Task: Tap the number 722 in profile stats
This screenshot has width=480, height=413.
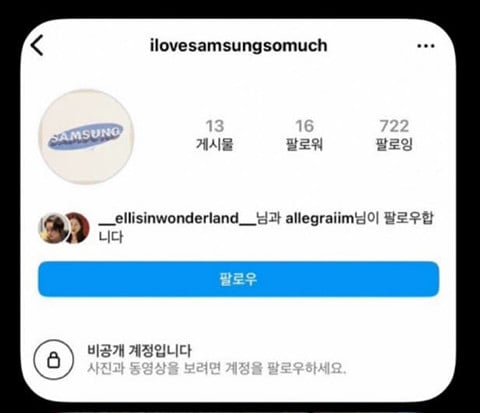Action: pyautogui.click(x=394, y=126)
